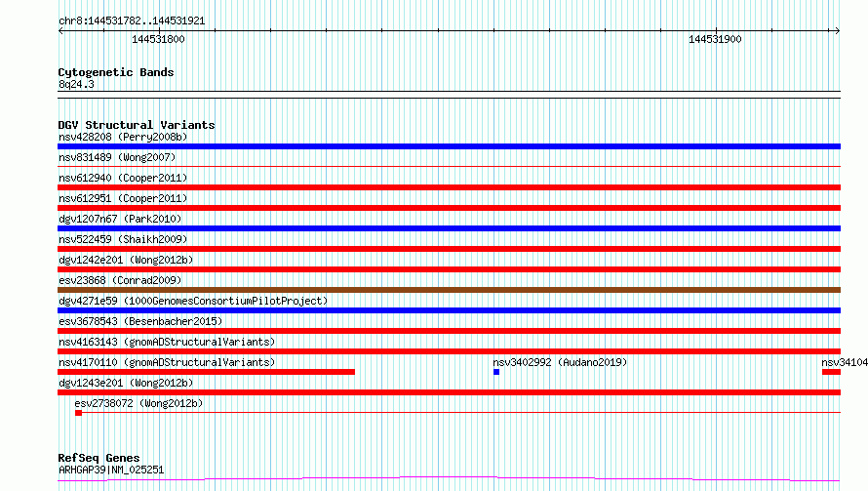This screenshot has width=868, height=491.
Task: Click the small red square for esv2738072
Action: 79,413
